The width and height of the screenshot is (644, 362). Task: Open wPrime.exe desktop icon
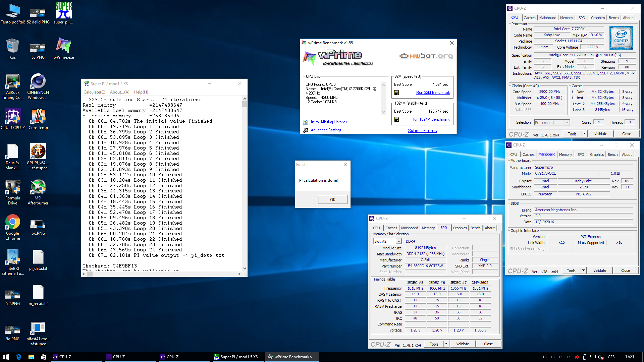tap(63, 49)
